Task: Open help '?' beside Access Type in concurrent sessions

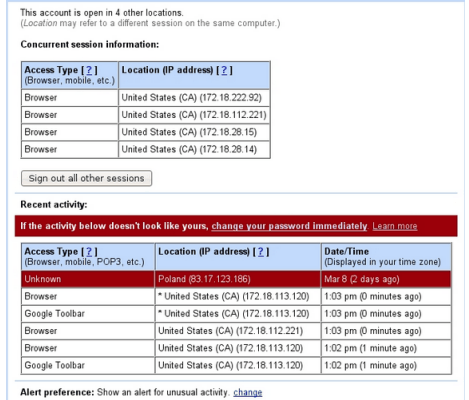Action: click(89, 70)
